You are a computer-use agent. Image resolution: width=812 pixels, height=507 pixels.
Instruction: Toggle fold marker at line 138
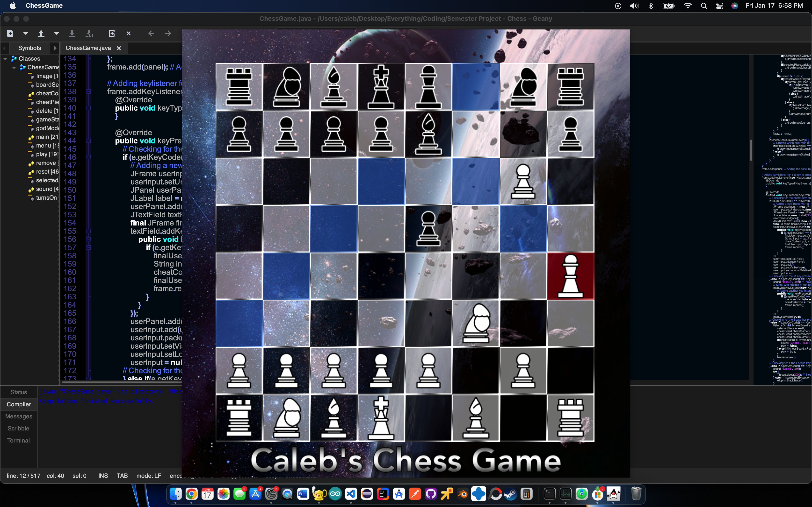point(89,92)
